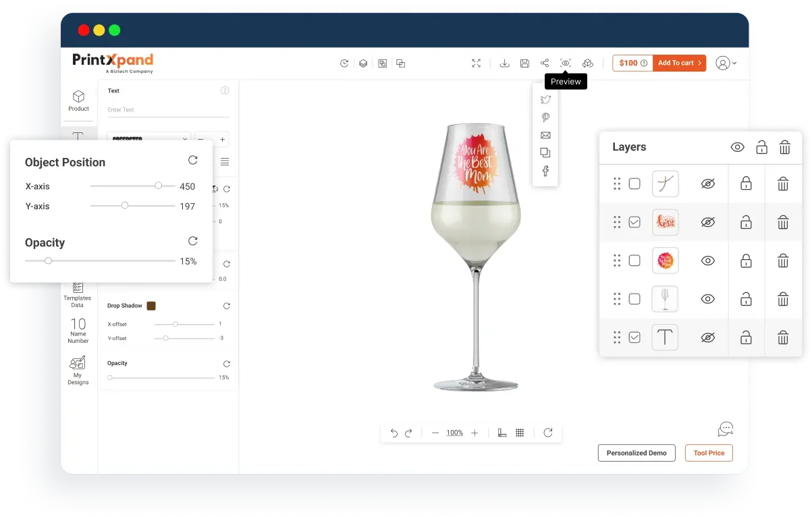The image size is (812, 517).
Task: Share design via Pinterest icon
Action: 545,117
